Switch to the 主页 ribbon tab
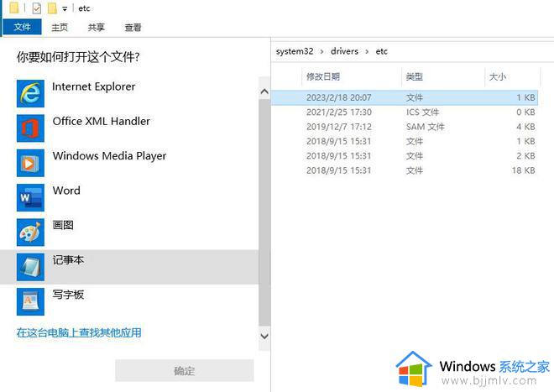 [x=60, y=27]
